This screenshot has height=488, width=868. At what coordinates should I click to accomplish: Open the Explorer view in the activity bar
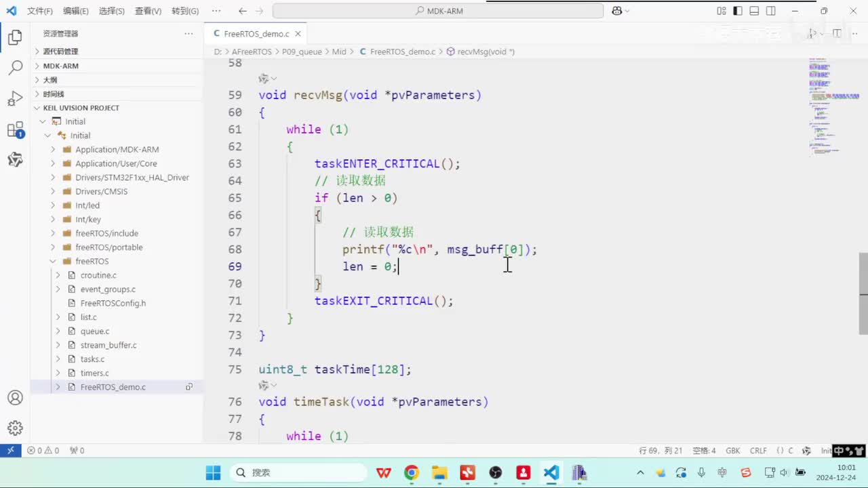(x=15, y=38)
